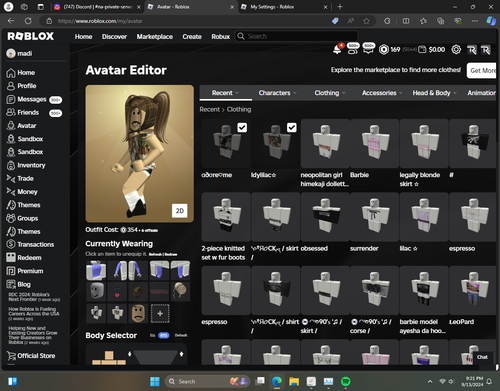Open Windows Start menu
This screenshot has width=500, height=391.
click(x=155, y=381)
